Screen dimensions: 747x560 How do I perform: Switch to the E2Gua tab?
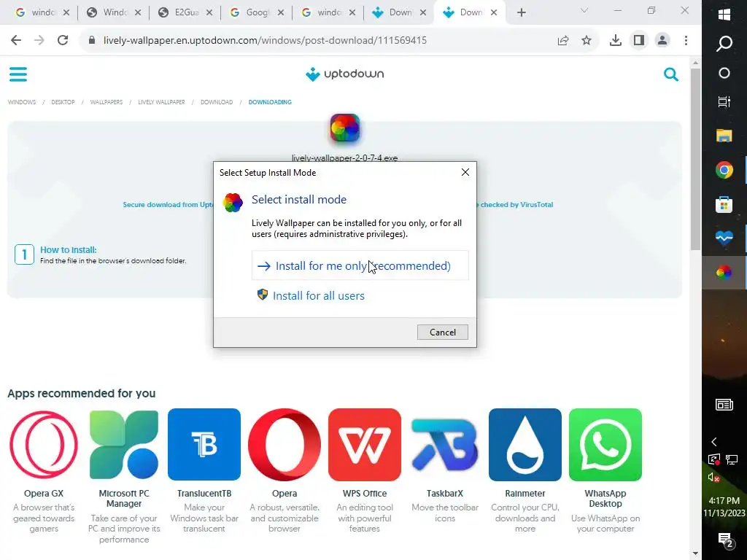[x=185, y=12]
